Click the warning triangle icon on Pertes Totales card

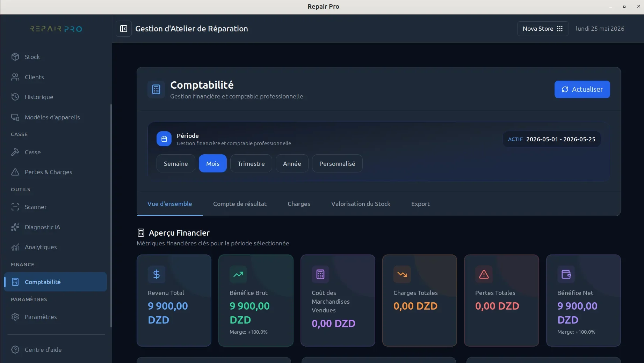click(x=484, y=274)
